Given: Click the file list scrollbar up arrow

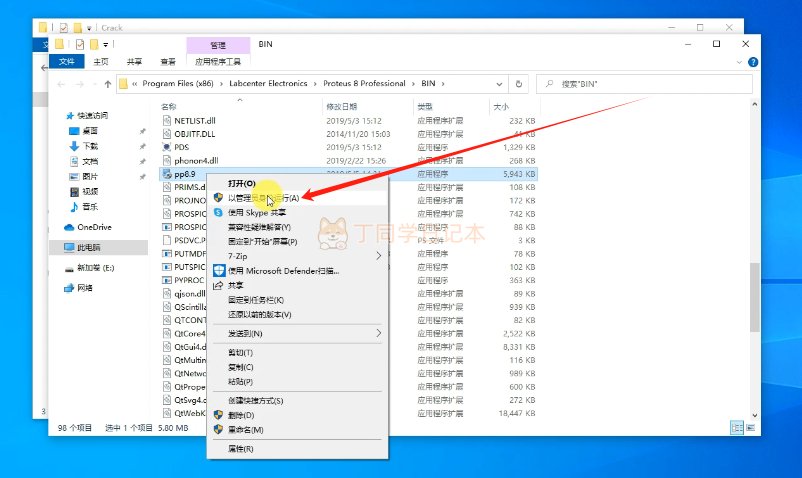Looking at the screenshot, I should 755,104.
